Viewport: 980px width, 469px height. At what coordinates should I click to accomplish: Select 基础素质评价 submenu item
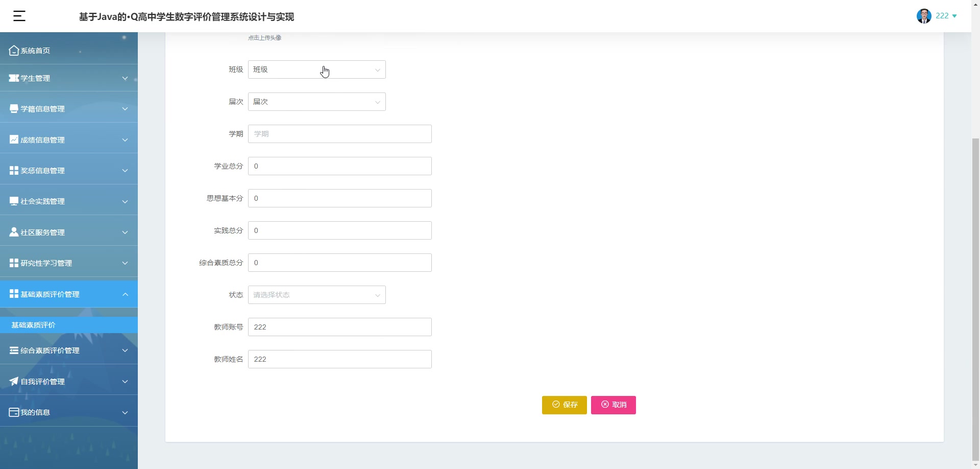click(x=69, y=325)
